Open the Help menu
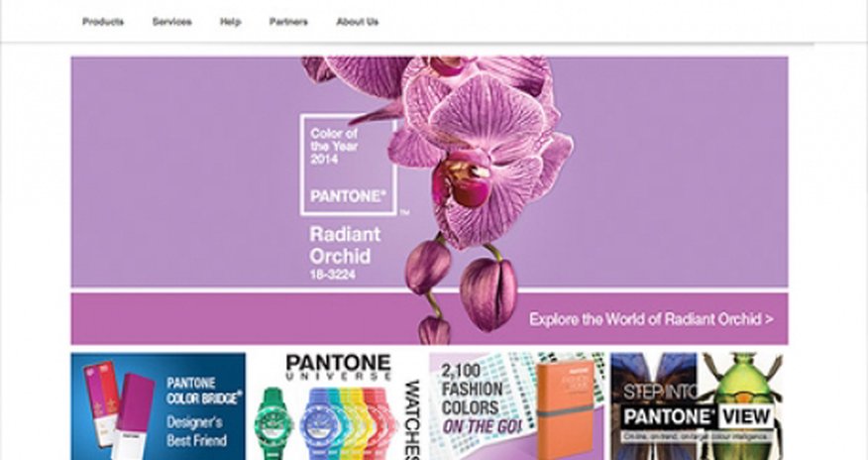Viewport: 868px width, 460px height. click(x=230, y=22)
